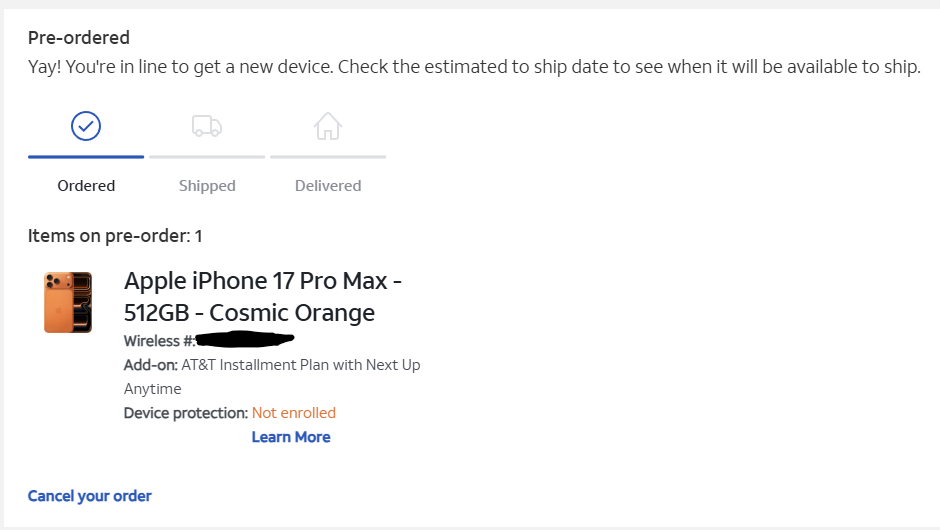Click the blue Ordered progress bar segment
Screen dimensions: 940x530
pyautogui.click(x=86, y=157)
